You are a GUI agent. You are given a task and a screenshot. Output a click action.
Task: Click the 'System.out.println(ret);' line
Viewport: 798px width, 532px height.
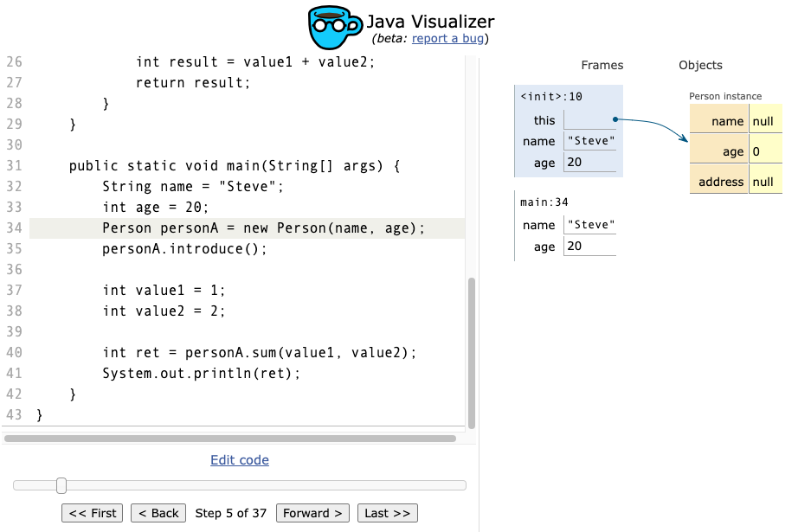click(x=201, y=374)
